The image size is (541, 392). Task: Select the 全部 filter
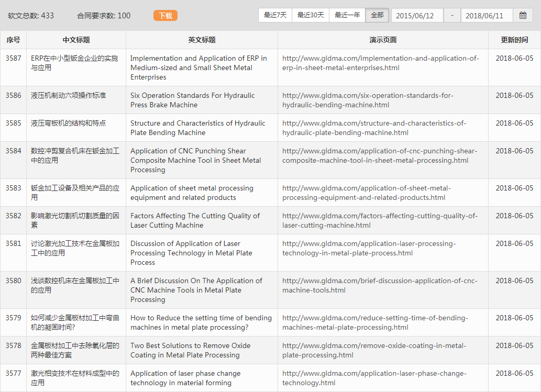click(x=377, y=15)
